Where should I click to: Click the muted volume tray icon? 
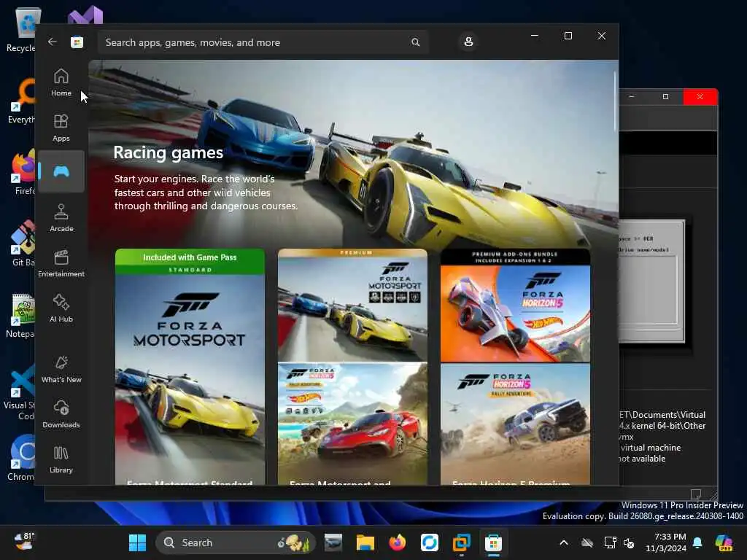point(629,542)
